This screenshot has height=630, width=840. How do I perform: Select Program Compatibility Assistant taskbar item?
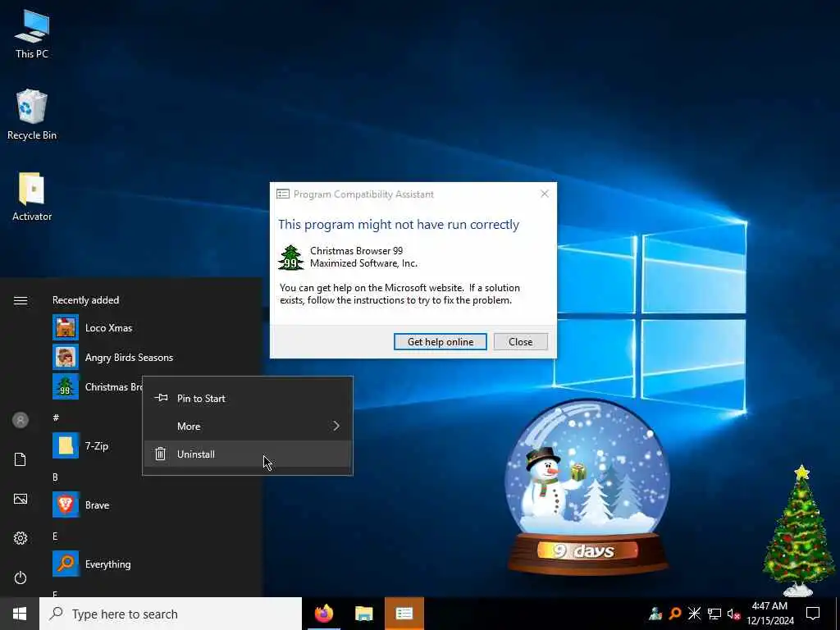[404, 614]
